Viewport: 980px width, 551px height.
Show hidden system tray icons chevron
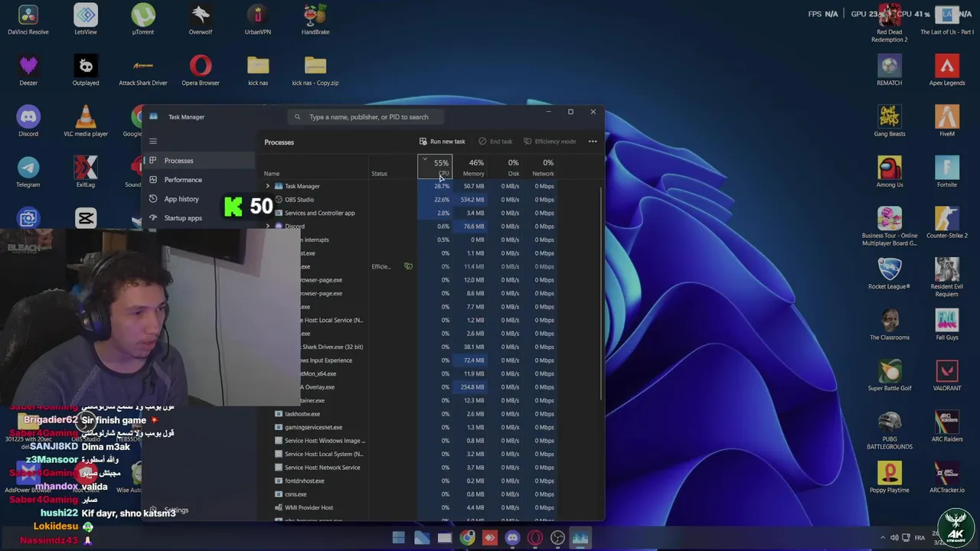tap(882, 538)
